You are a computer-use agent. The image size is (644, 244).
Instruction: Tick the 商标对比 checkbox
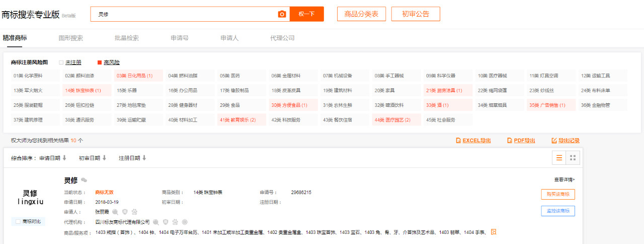(x=18, y=221)
